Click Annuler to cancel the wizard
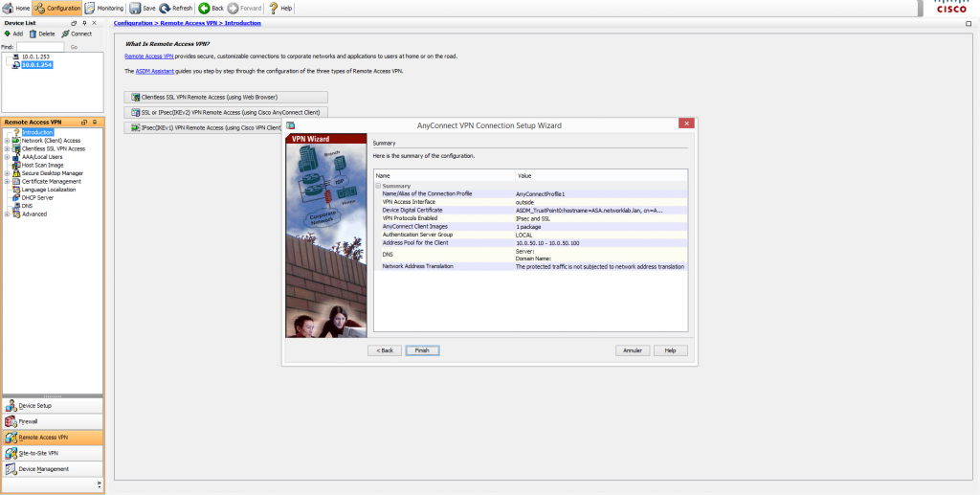The height and width of the screenshot is (495, 980). tap(633, 350)
